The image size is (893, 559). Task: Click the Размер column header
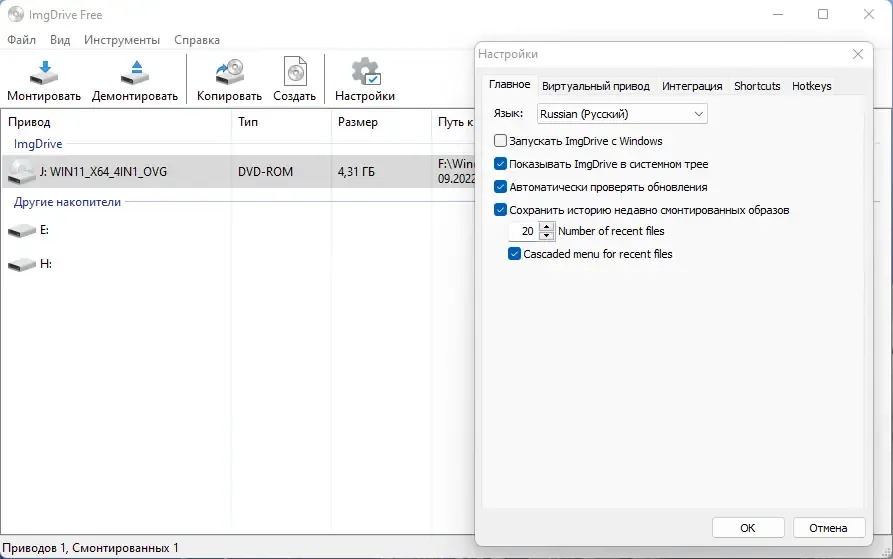click(381, 122)
